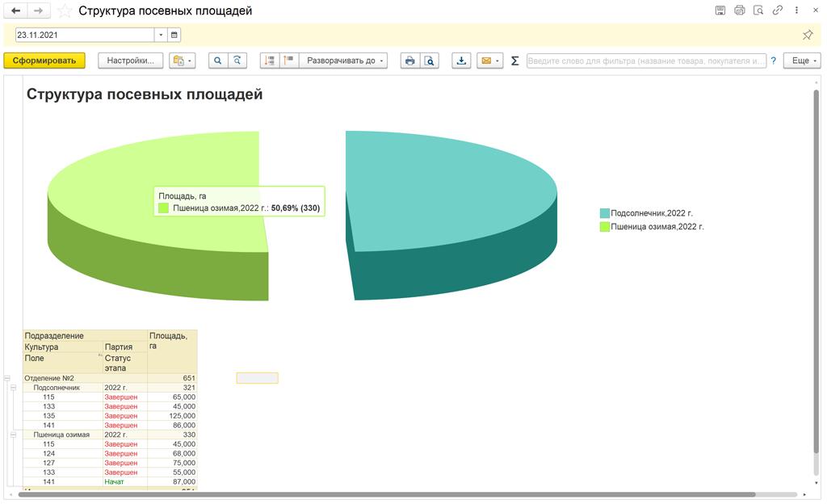Add report to favorites with star icon
Image resolution: width=827 pixels, height=504 pixels.
[x=65, y=11]
